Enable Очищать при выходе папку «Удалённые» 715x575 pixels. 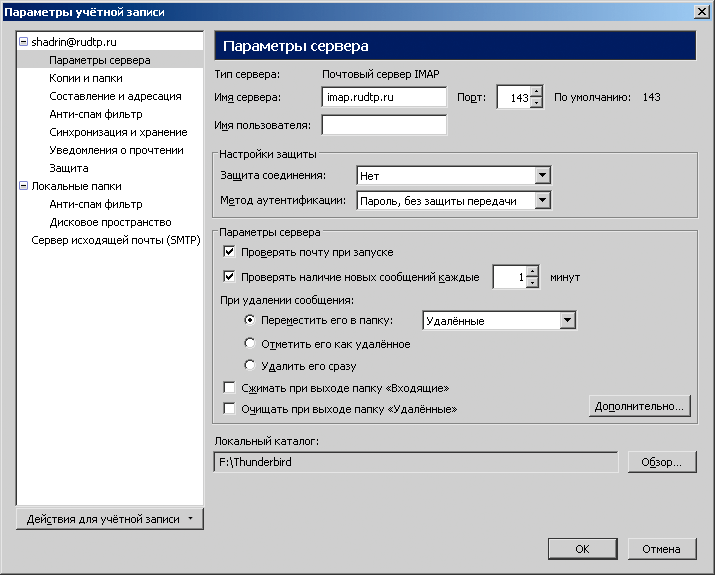pyautogui.click(x=229, y=409)
